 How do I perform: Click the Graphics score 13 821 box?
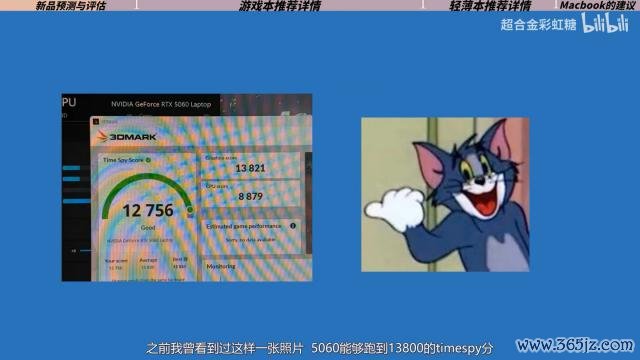click(x=250, y=164)
